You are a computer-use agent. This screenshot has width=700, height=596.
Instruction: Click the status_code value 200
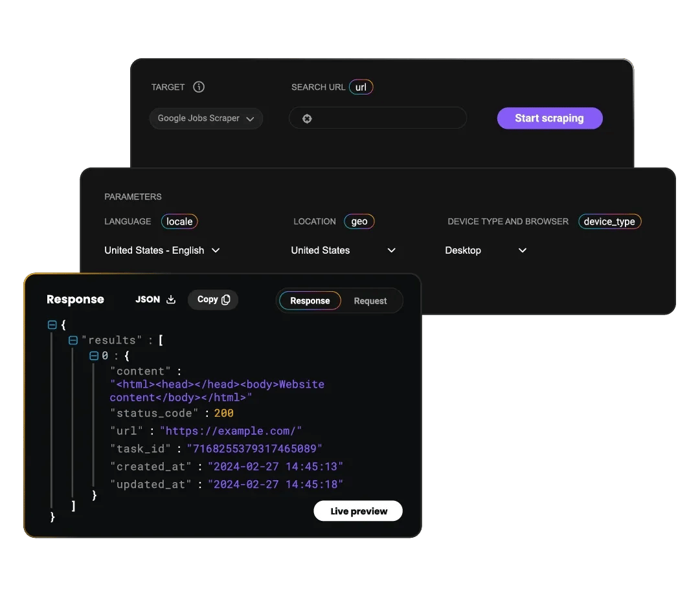click(223, 413)
